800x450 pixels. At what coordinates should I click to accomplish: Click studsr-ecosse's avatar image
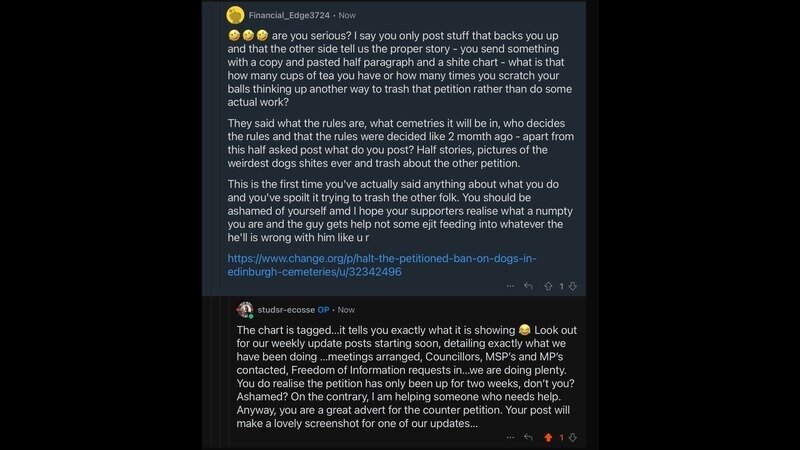pos(245,309)
